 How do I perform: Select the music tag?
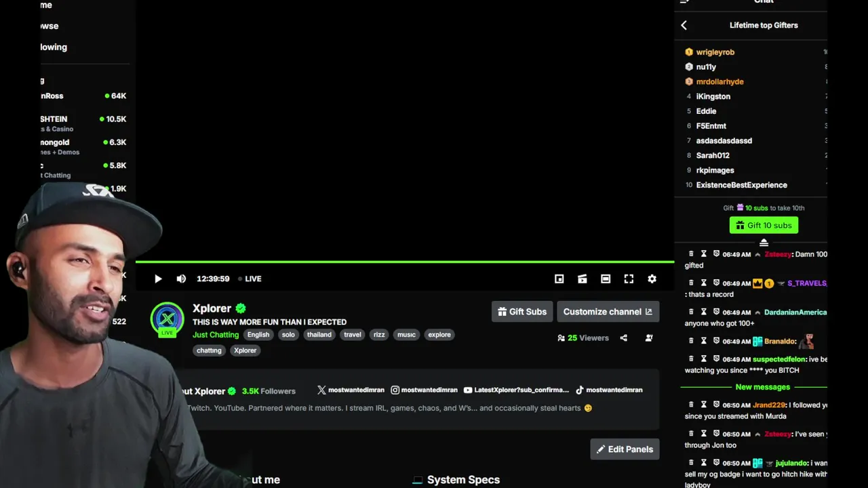click(406, 335)
